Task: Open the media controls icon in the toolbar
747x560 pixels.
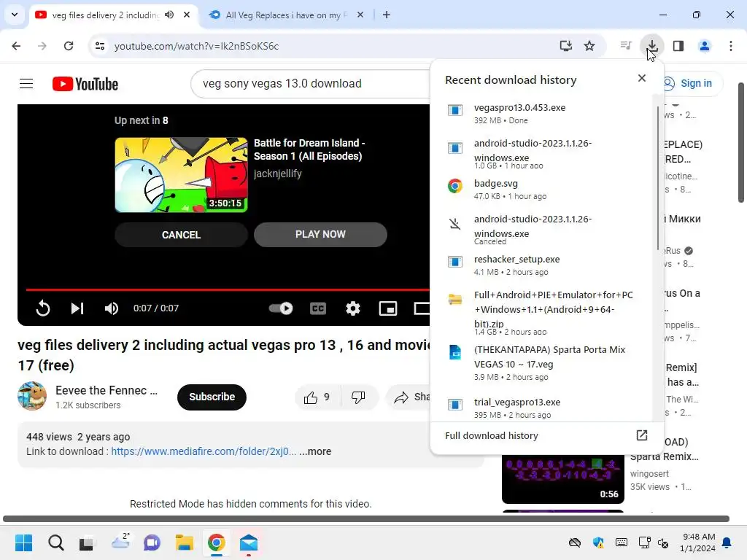Action: point(626,46)
